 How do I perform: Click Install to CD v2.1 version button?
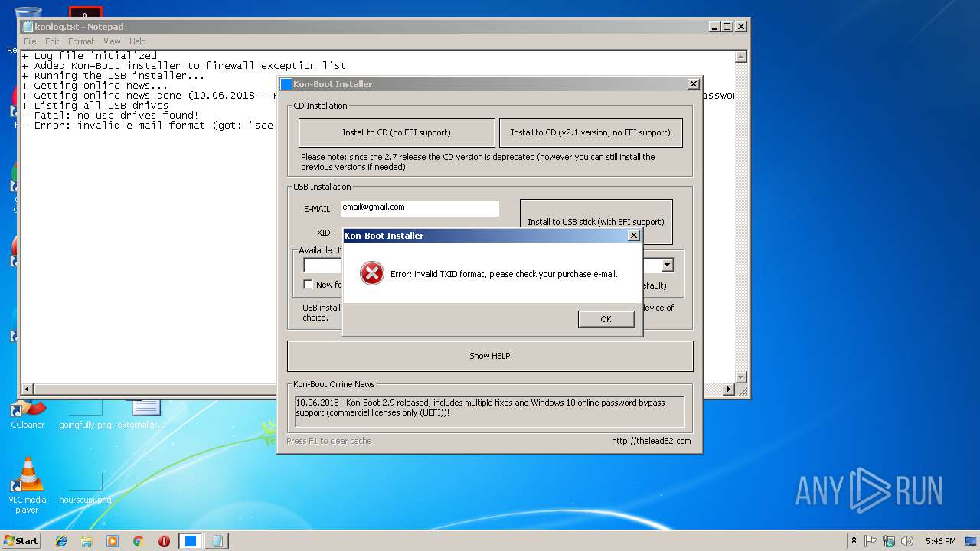tap(590, 132)
